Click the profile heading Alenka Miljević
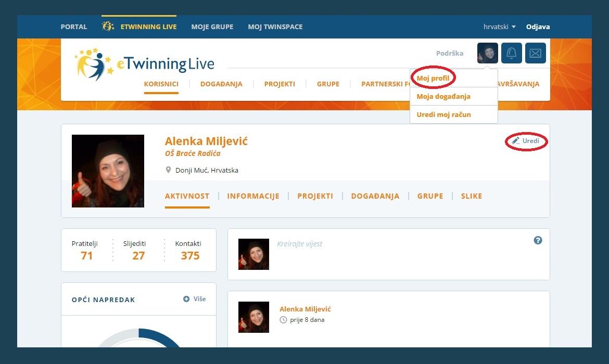Viewport: 609px width, 364px height. point(206,141)
